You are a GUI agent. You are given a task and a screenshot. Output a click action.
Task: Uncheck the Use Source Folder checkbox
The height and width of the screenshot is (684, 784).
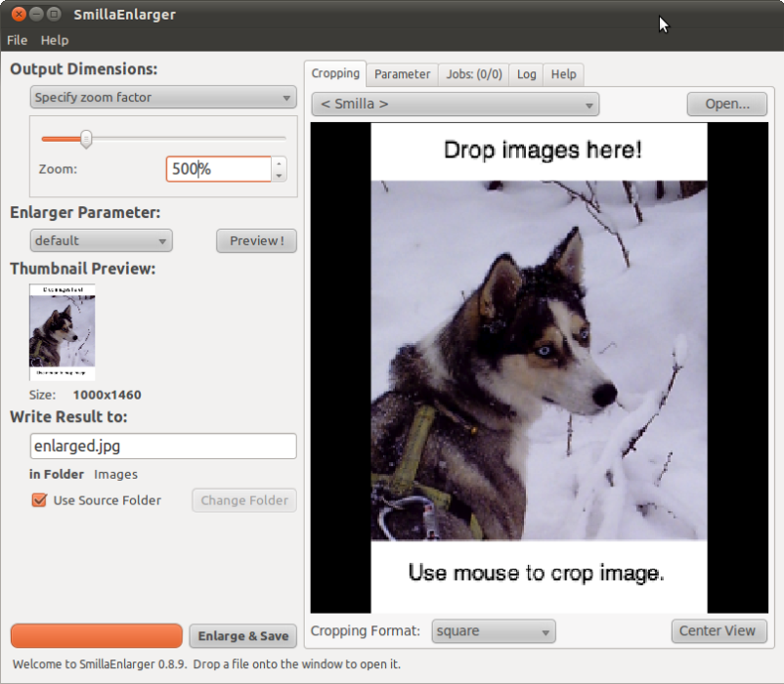pyautogui.click(x=39, y=500)
